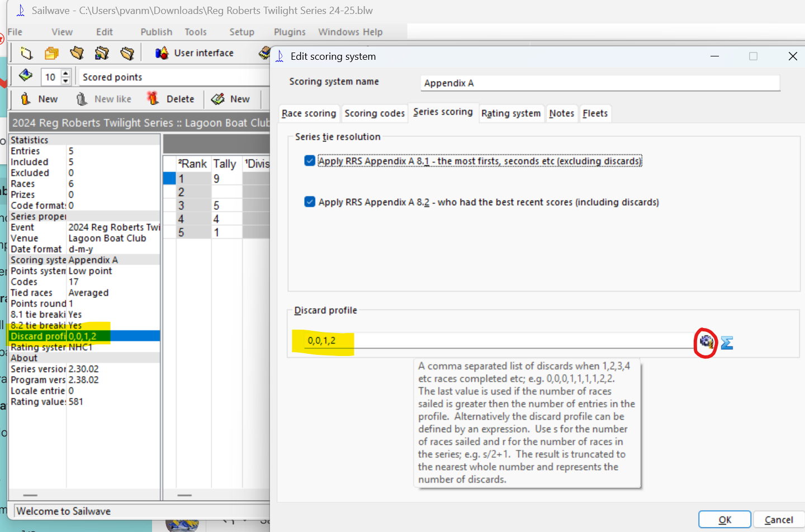
Task: Open the Fleets tab
Action: [595, 113]
